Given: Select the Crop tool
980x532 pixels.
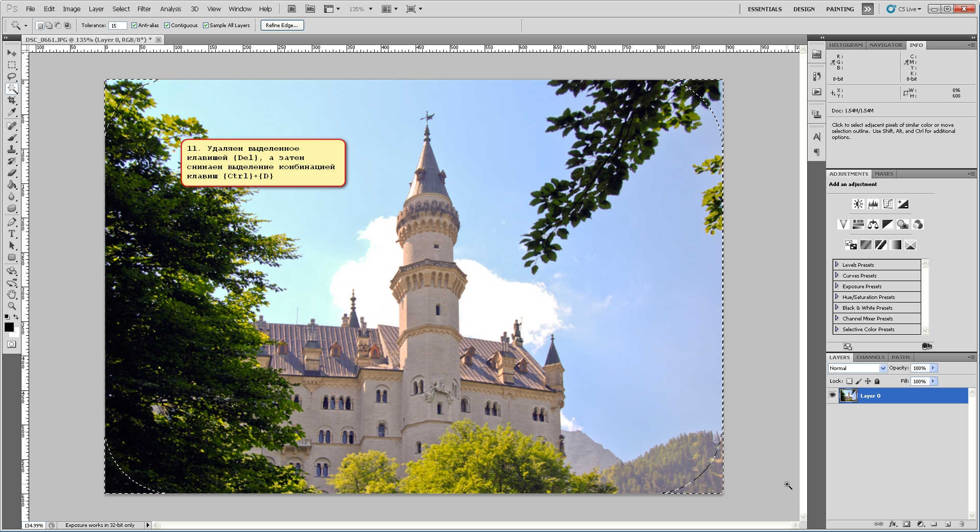Looking at the screenshot, I should (12, 100).
